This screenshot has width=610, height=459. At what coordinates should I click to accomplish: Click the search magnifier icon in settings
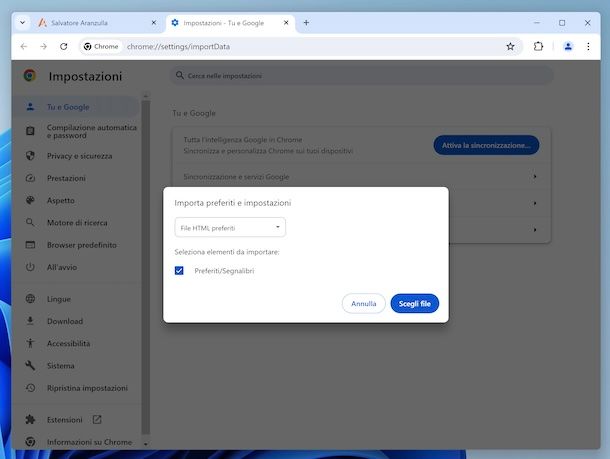pos(180,75)
